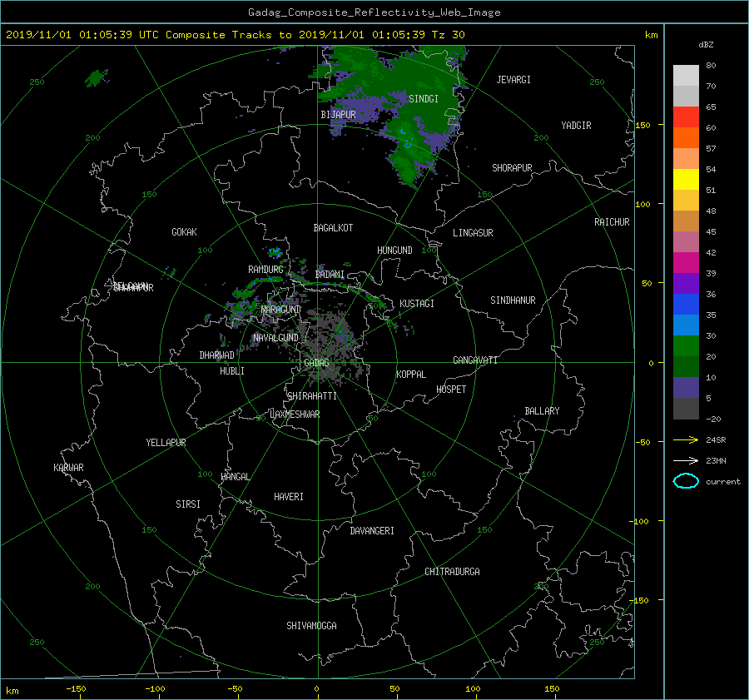
Task: Click the HUNGUND label
Action: pos(394,251)
